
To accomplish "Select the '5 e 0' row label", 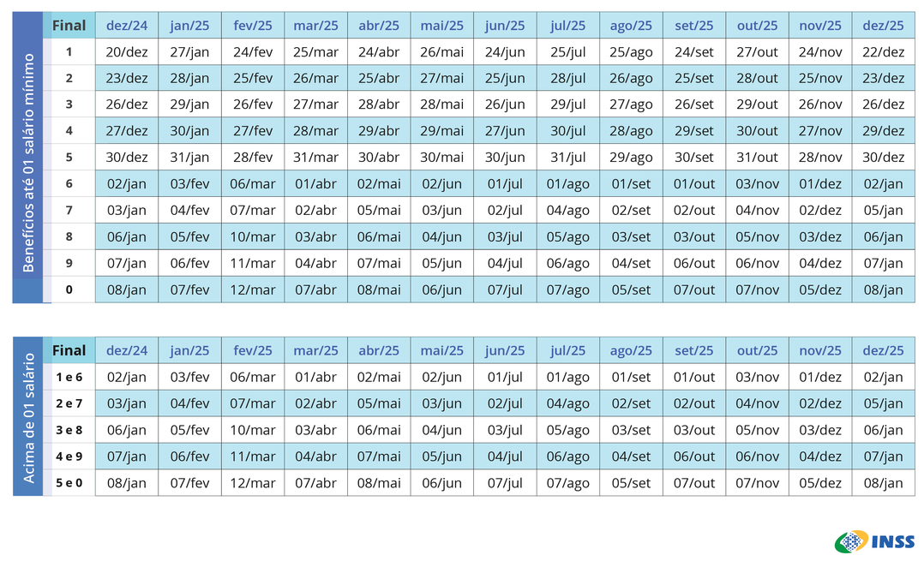I will tap(69, 483).
